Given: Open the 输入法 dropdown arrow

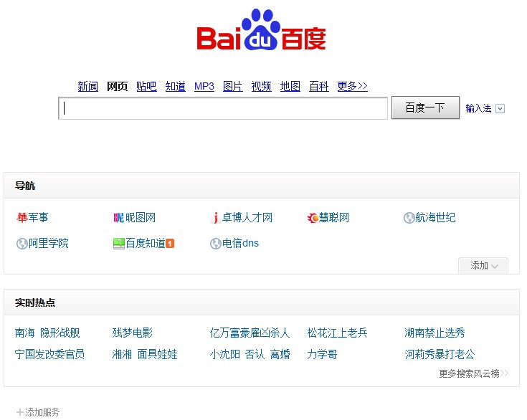Looking at the screenshot, I should coord(500,108).
